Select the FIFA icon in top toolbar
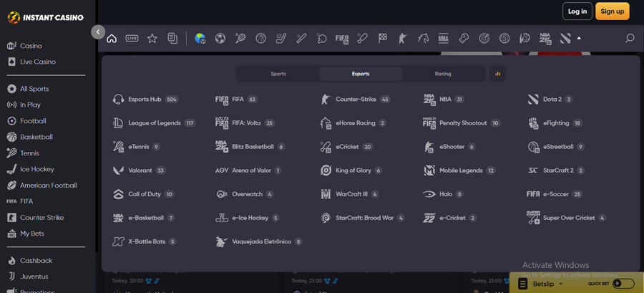 click(342, 38)
